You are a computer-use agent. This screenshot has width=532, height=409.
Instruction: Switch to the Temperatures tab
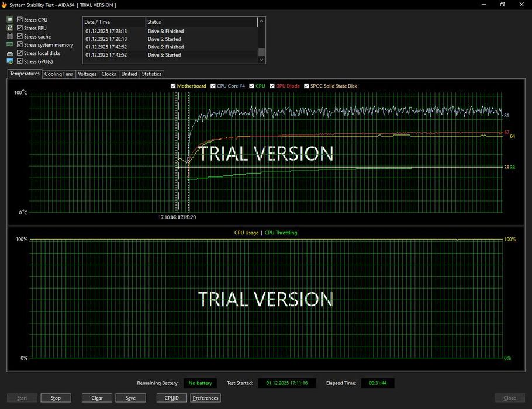(25, 74)
